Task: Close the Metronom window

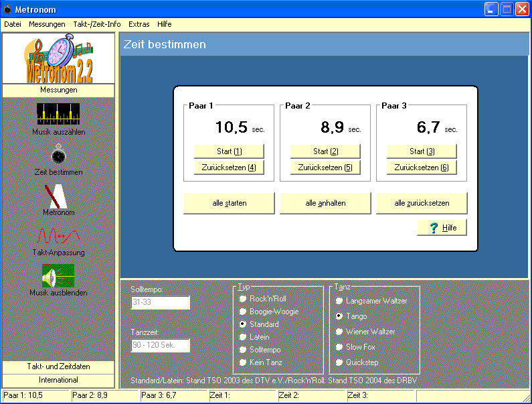Action: (x=522, y=9)
